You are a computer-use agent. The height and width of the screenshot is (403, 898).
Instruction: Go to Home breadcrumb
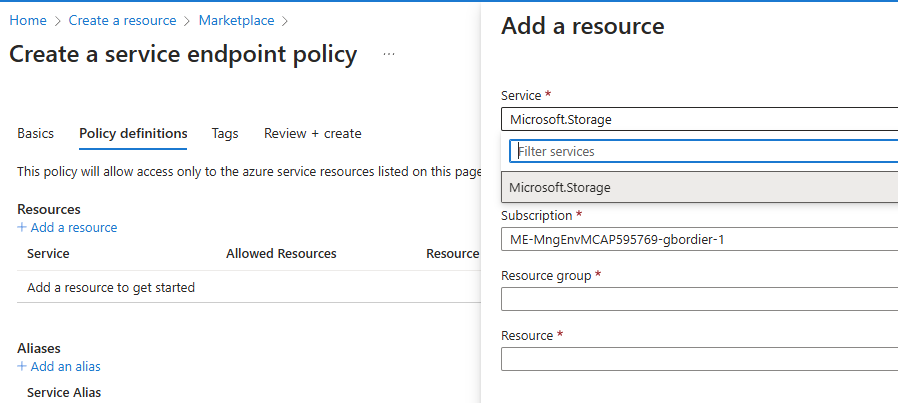(x=28, y=21)
